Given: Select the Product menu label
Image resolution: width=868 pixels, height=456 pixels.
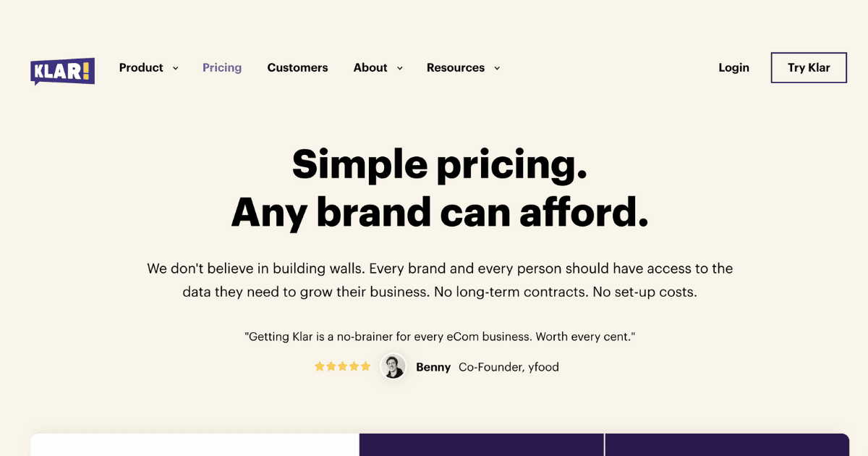Looking at the screenshot, I should point(141,67).
